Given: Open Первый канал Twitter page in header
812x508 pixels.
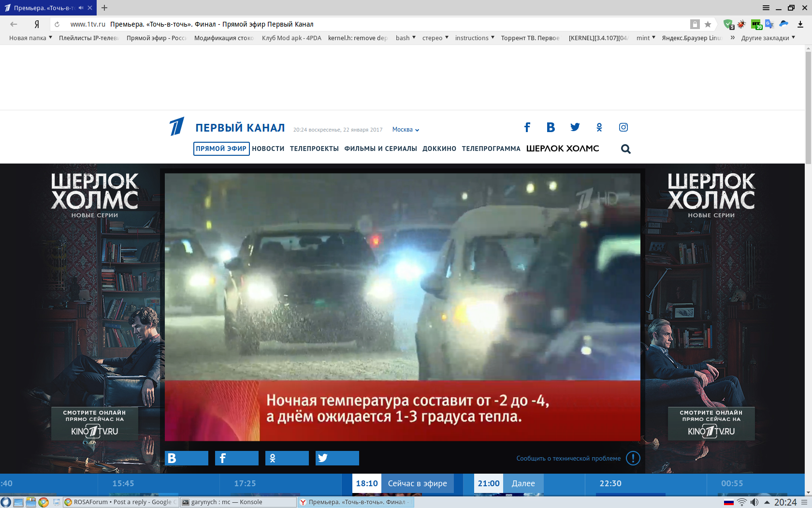Looking at the screenshot, I should [575, 127].
